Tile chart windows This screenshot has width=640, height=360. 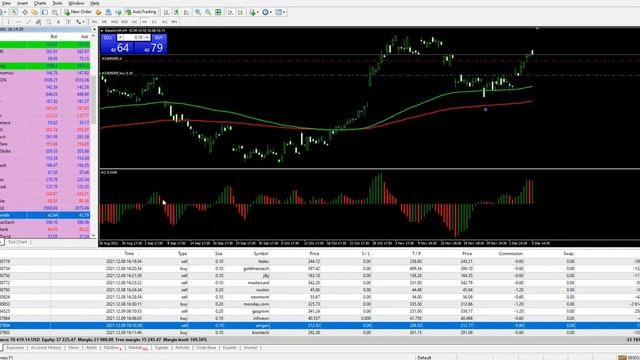point(218,12)
